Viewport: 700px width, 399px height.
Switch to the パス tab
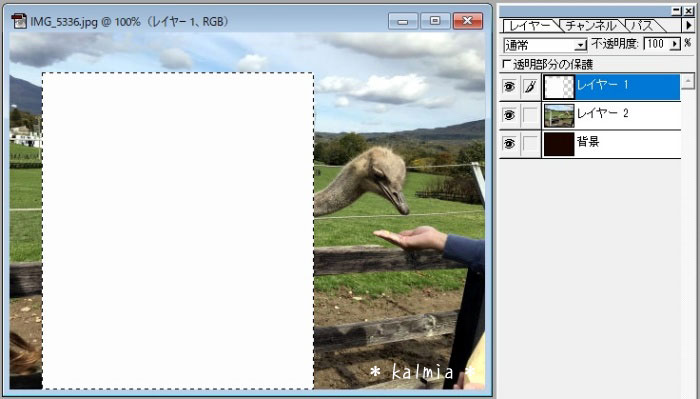643,26
